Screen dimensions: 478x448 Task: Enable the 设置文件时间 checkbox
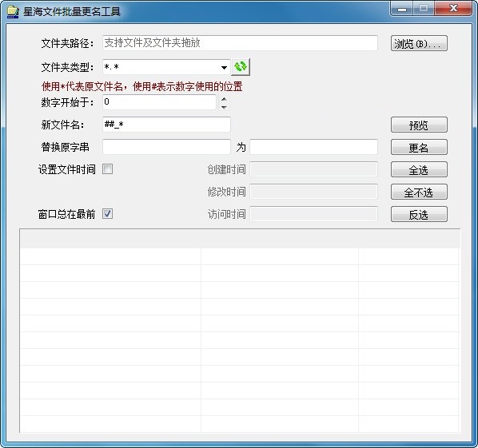(107, 169)
